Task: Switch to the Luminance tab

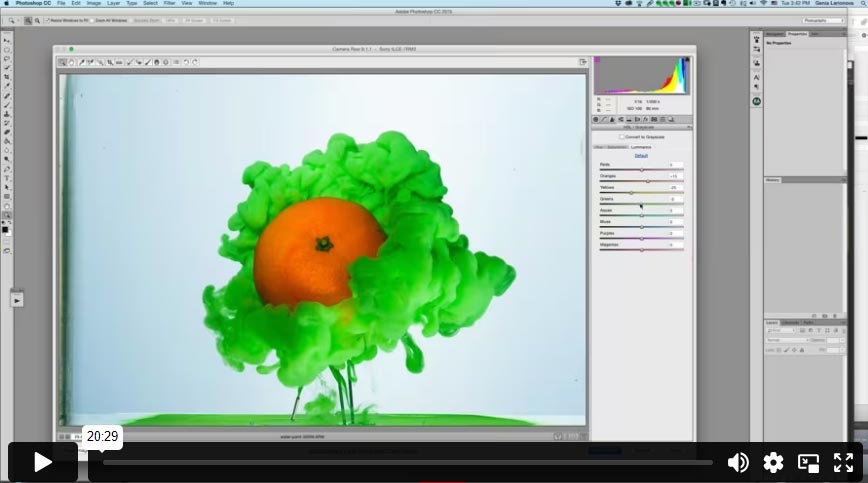Action: pyautogui.click(x=641, y=147)
